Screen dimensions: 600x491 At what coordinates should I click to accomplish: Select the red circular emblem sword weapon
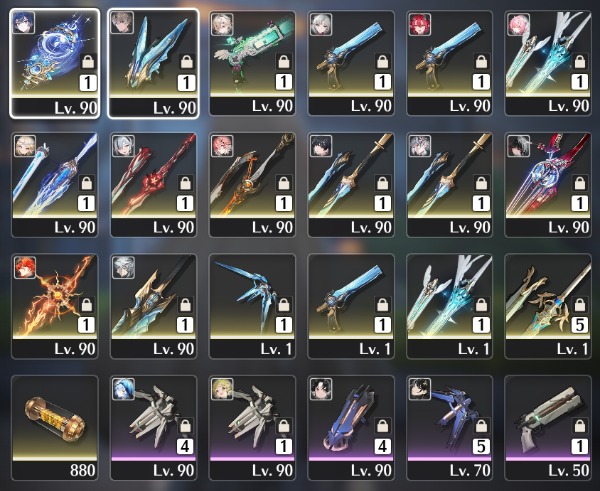(548, 185)
